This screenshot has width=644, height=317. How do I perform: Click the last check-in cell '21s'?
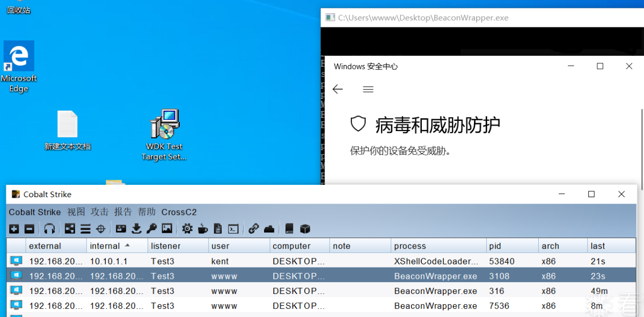612,261
